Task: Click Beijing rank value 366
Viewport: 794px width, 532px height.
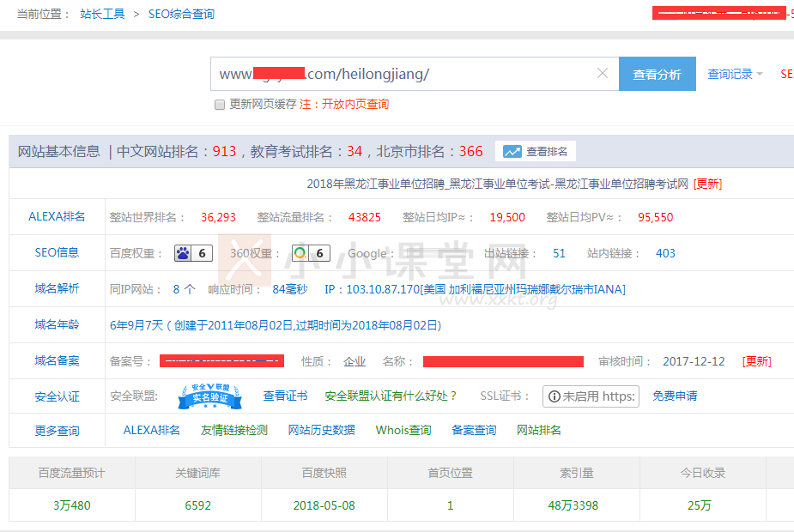Action: pyautogui.click(x=471, y=151)
